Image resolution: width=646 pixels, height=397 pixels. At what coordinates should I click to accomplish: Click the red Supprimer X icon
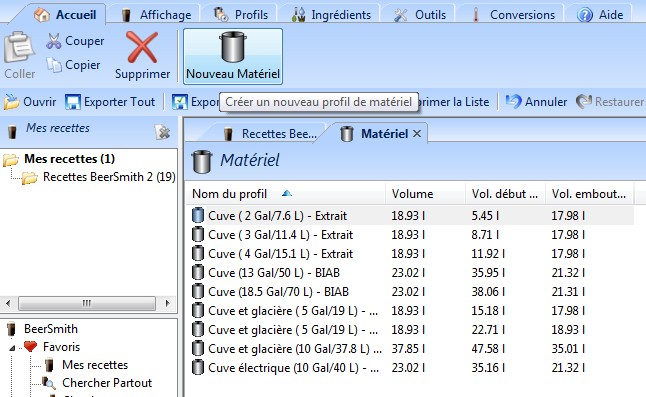(142, 47)
